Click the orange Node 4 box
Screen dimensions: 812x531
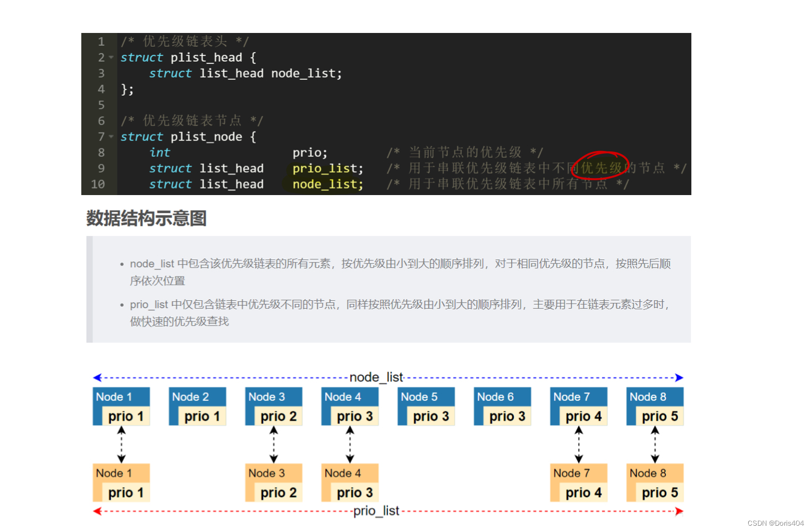click(x=350, y=483)
